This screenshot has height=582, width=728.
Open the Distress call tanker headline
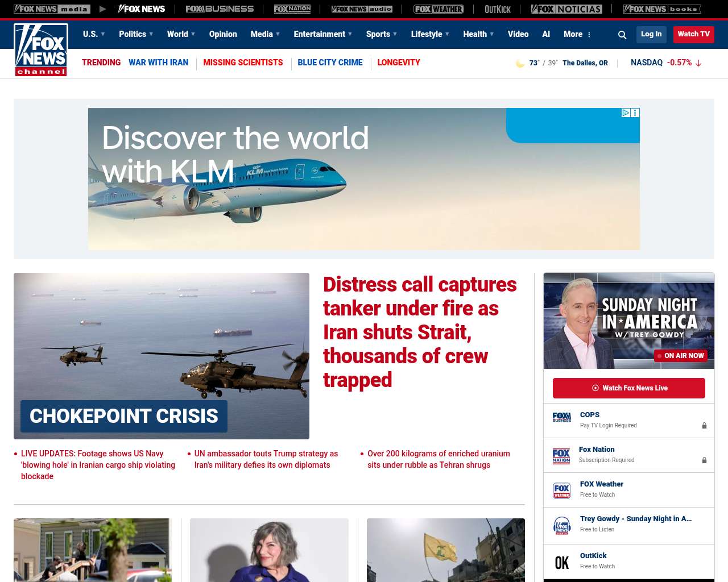(x=420, y=332)
